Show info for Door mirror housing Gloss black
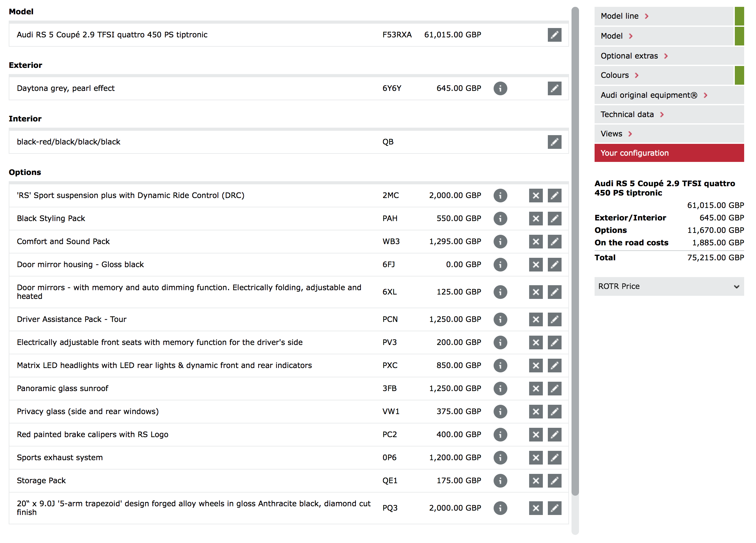 click(500, 265)
